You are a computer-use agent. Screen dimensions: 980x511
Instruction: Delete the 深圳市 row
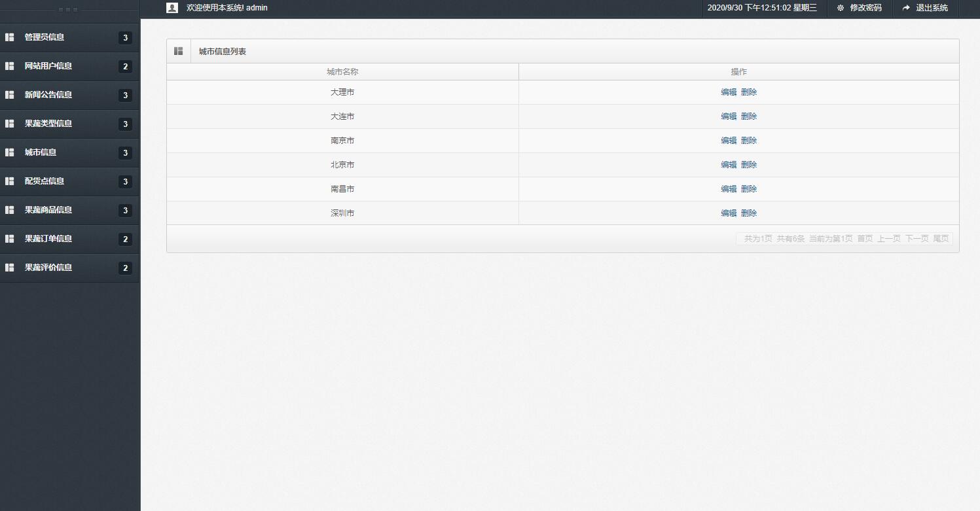point(749,213)
